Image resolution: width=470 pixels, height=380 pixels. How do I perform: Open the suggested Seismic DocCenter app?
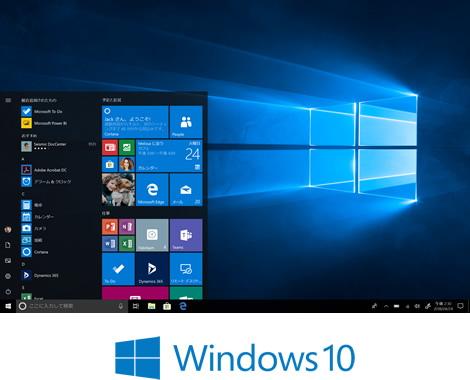pyautogui.click(x=58, y=146)
